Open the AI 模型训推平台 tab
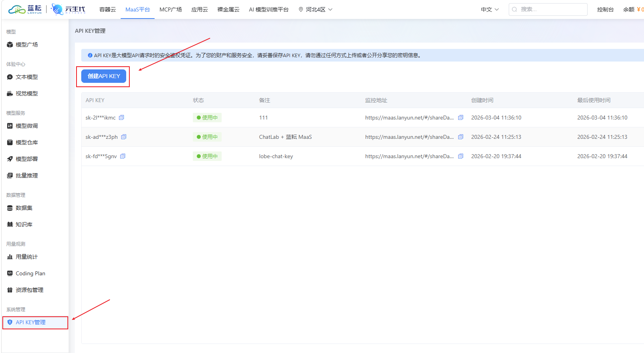Screen dimensions: 644x353 (x=269, y=9)
